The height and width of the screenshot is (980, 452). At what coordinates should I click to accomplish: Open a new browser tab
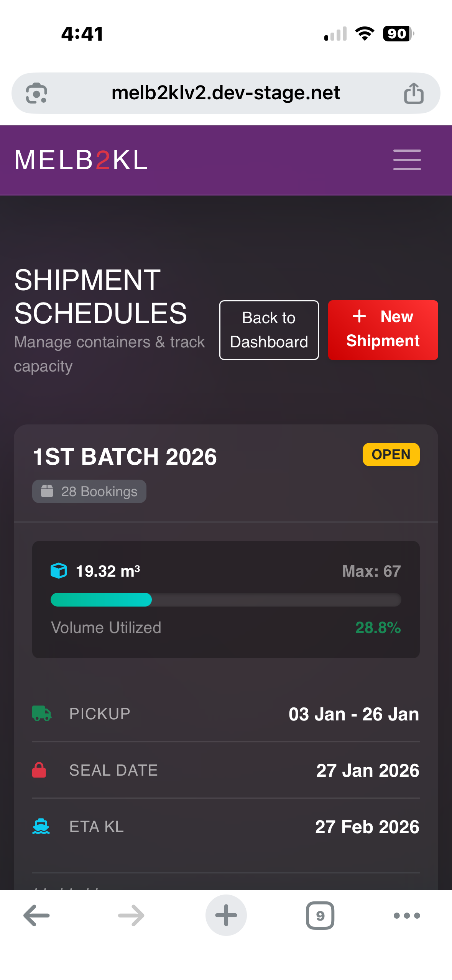point(226,916)
